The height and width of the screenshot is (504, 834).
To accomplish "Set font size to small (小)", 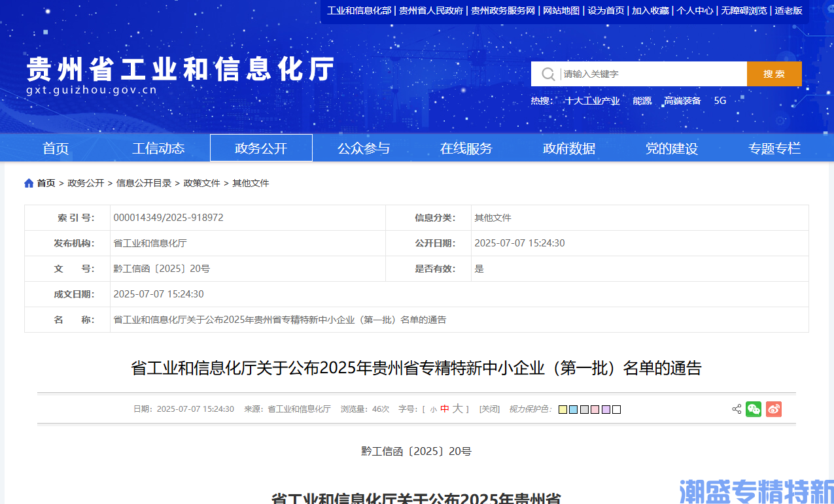I will [x=433, y=410].
